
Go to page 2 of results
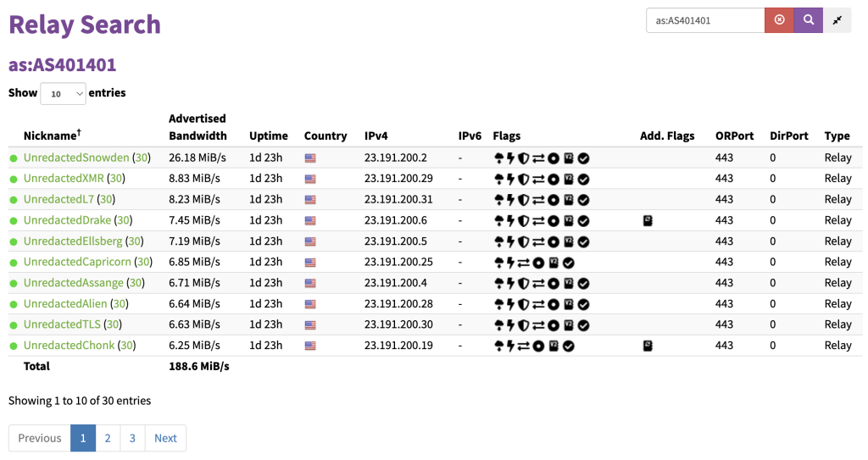[108, 438]
